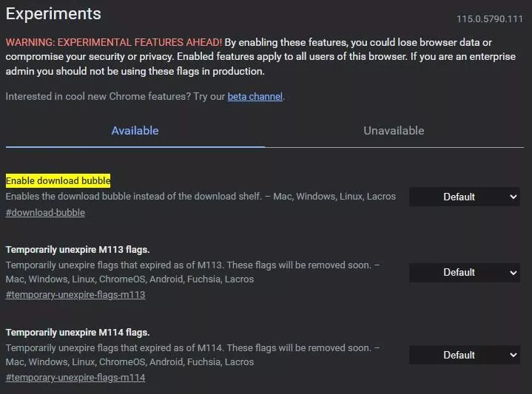Click the download bubble description text
Screen dimensions: 532x394
pyautogui.click(x=201, y=197)
